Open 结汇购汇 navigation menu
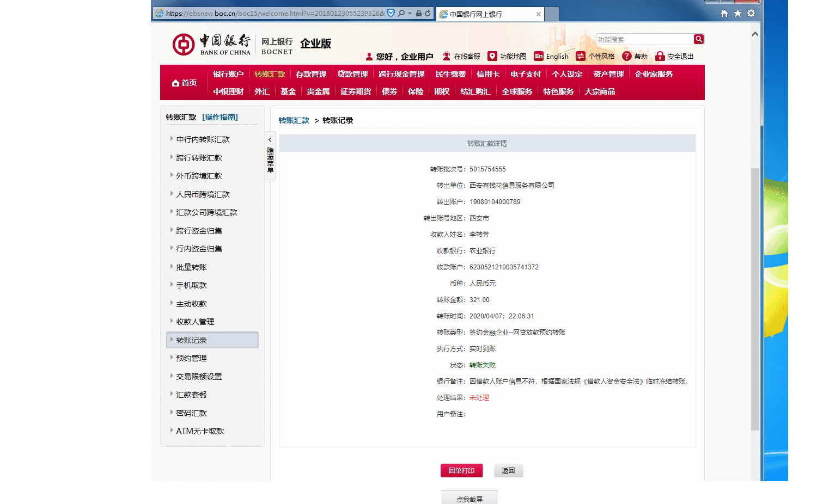 coord(475,91)
